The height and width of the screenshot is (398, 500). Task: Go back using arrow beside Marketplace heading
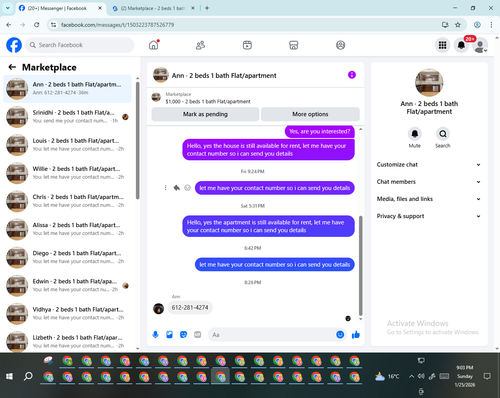point(12,67)
